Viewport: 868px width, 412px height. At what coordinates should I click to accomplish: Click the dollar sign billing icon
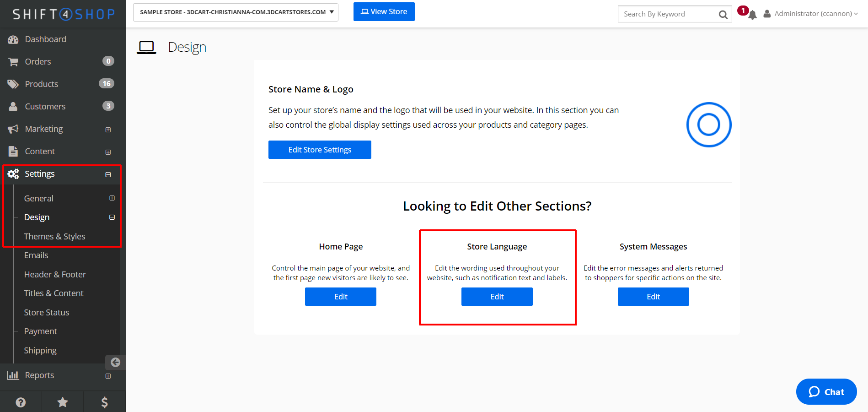(x=104, y=402)
